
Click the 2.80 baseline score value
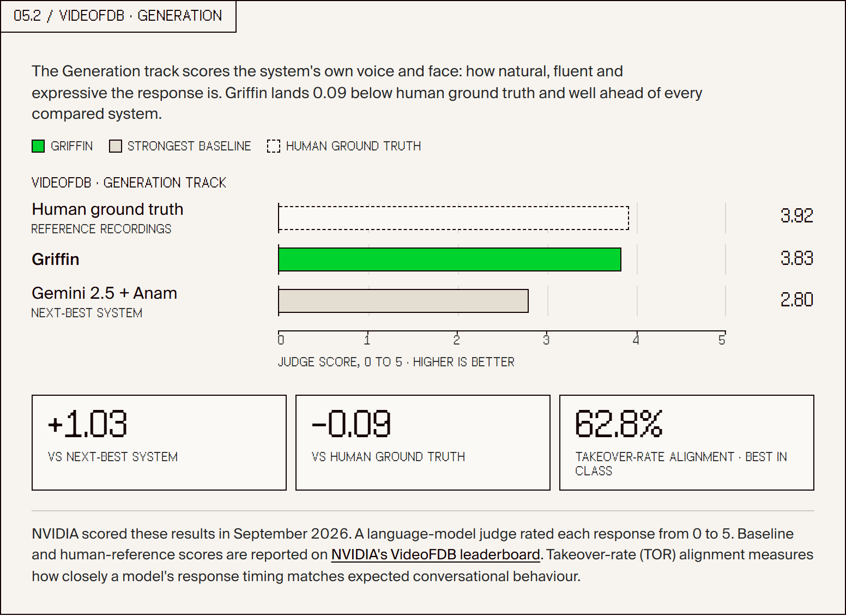coord(797,300)
